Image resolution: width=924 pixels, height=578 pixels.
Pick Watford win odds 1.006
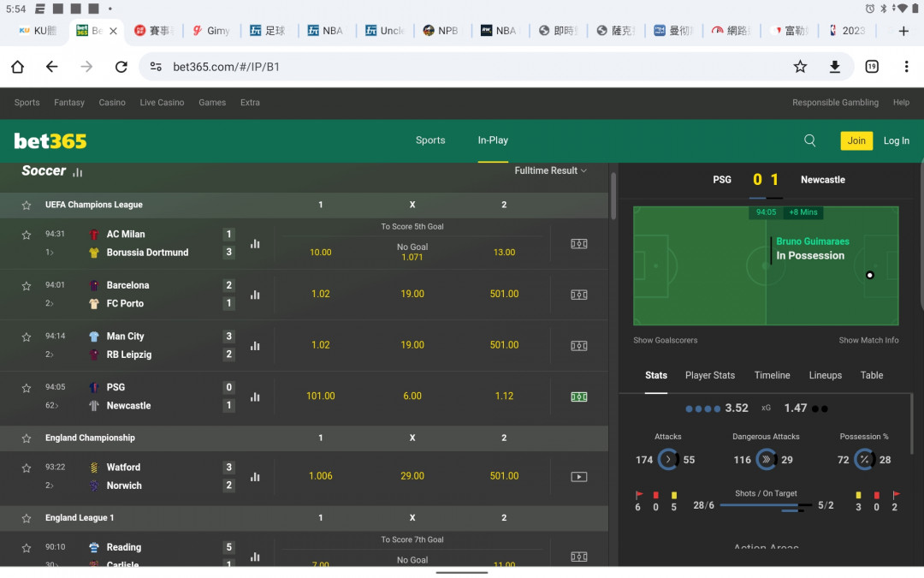coord(321,476)
